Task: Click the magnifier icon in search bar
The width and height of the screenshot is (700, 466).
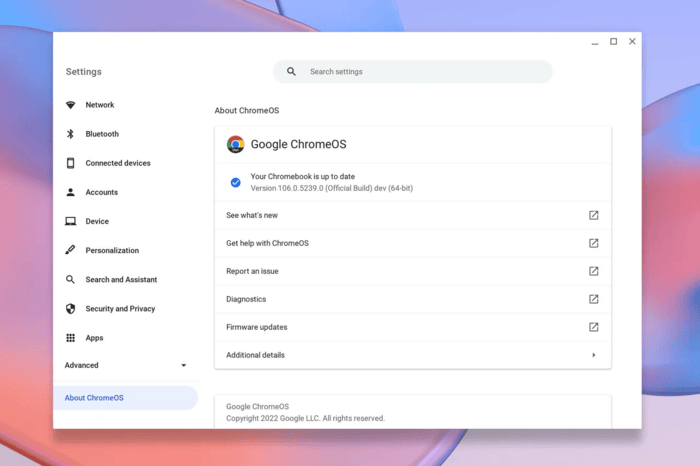Action: [x=292, y=71]
